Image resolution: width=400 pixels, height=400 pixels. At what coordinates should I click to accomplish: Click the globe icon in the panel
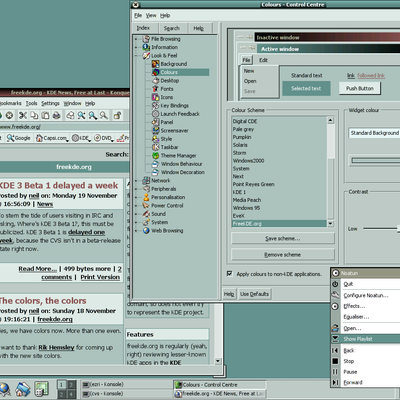pyautogui.click(x=5, y=389)
